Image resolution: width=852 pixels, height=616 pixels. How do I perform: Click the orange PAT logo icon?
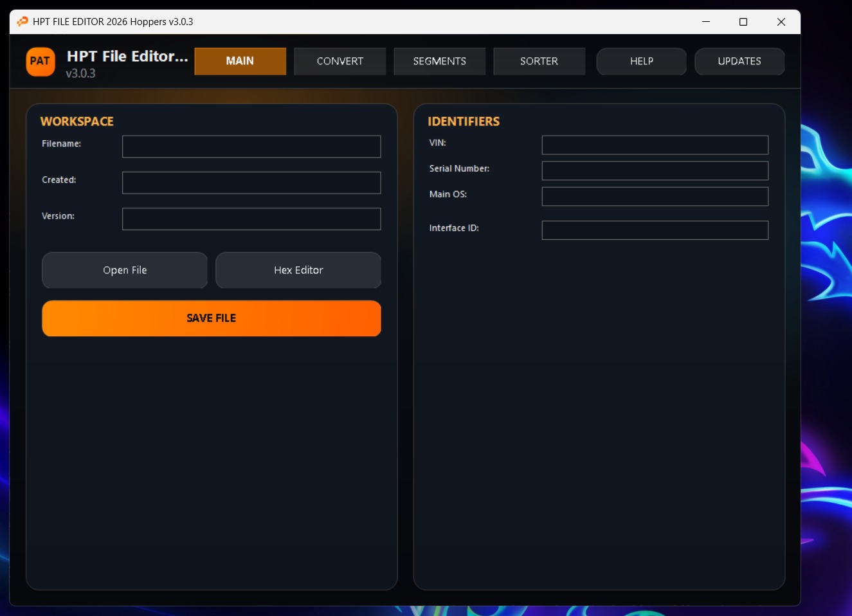[x=40, y=62]
